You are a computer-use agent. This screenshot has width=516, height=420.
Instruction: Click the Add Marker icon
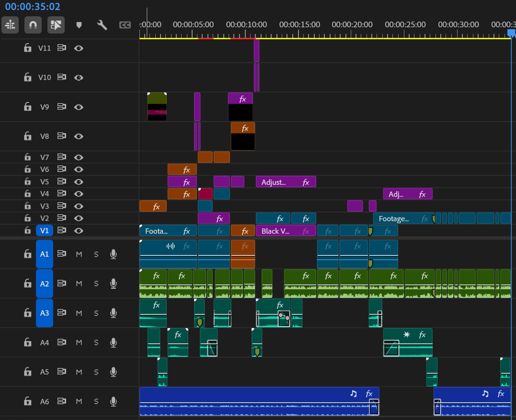[x=79, y=25]
